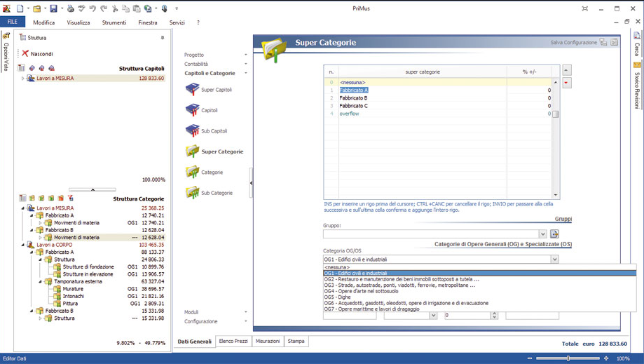
Task: Click the Cut scissors icon
Action: click(x=115, y=8)
